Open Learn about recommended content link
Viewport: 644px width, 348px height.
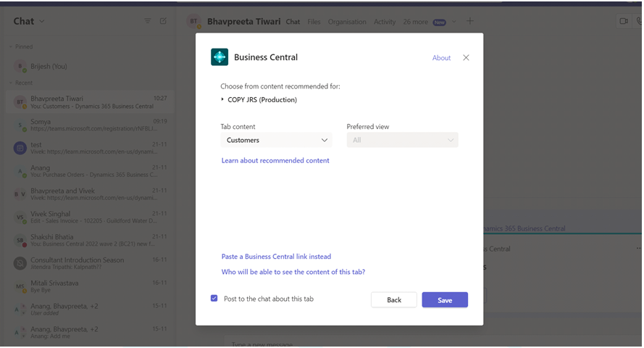coord(275,160)
